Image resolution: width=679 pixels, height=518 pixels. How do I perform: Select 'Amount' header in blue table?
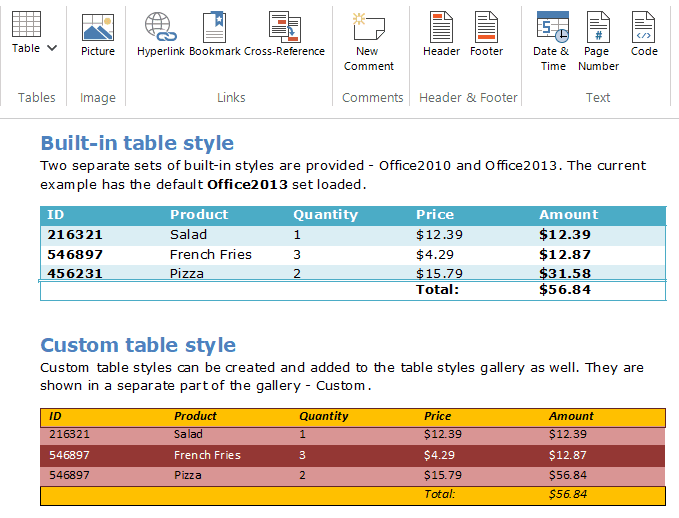[569, 214]
